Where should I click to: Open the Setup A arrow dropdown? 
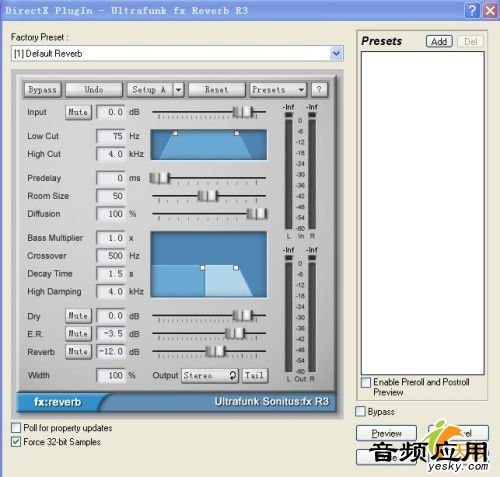click(179, 90)
